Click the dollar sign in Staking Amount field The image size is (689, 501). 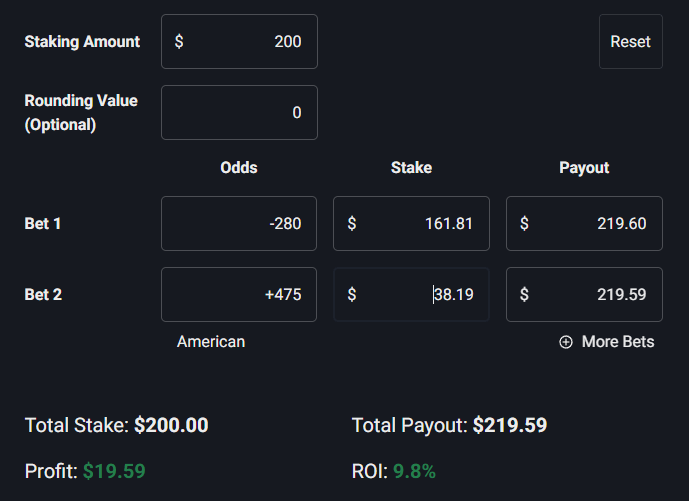(x=179, y=42)
